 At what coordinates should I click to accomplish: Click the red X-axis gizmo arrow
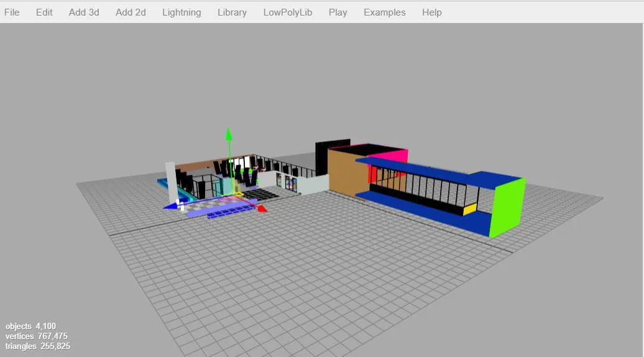(x=262, y=209)
